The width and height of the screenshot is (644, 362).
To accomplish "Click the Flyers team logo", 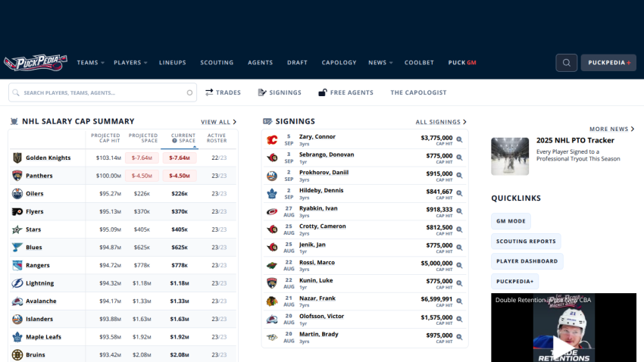I will (x=17, y=212).
